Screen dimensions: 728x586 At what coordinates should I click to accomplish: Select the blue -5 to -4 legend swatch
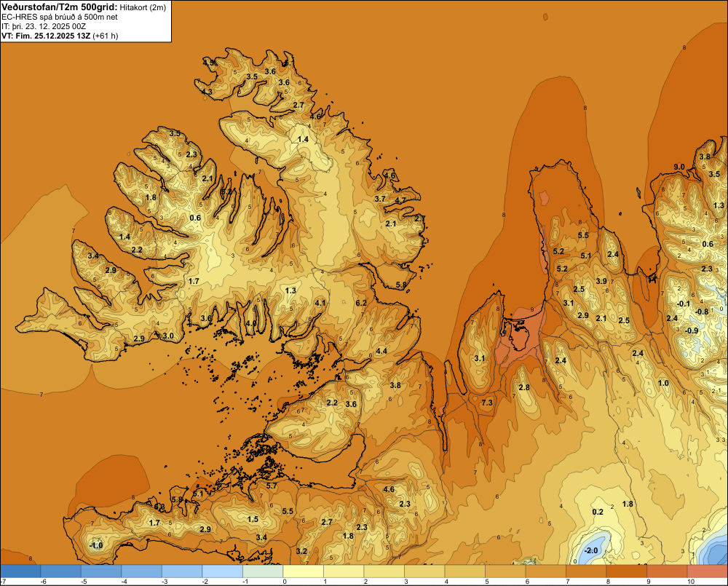coord(101,571)
